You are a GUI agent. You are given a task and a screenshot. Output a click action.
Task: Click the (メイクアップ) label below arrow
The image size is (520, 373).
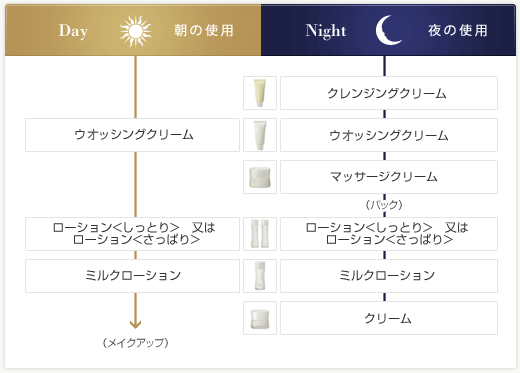tap(136, 343)
